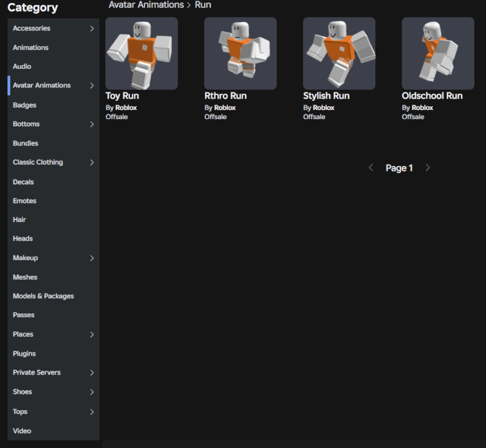
Task: Select the Video category
Action: [x=53, y=431]
